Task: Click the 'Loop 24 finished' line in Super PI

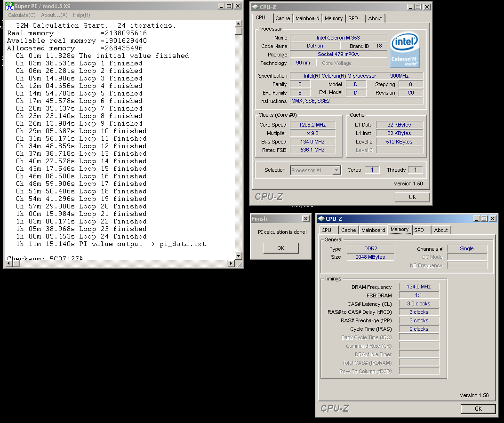Action: [x=81, y=236]
